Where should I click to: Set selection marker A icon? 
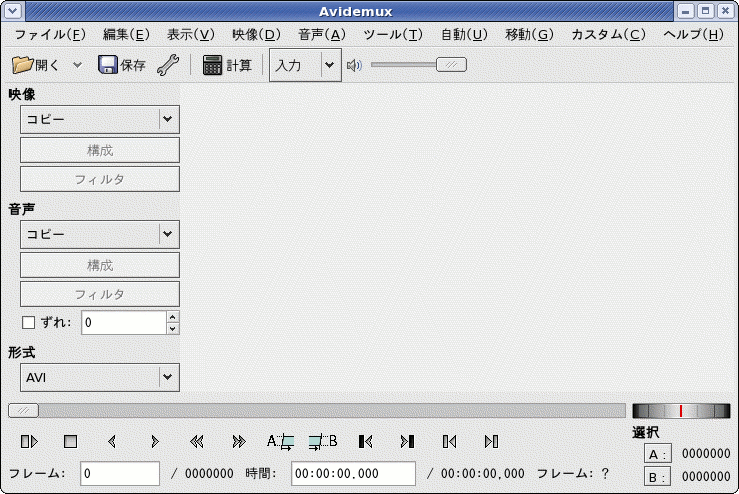(281, 442)
